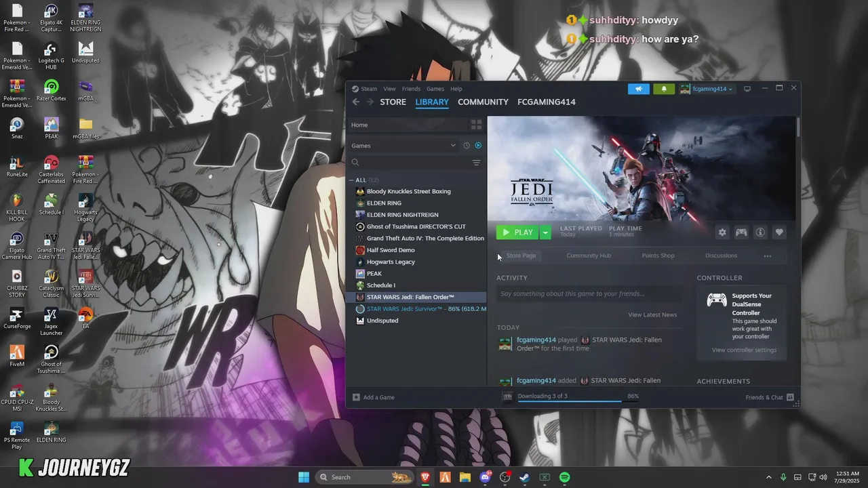Open the Steam notifications bell
868x488 pixels.
pyautogui.click(x=664, y=89)
